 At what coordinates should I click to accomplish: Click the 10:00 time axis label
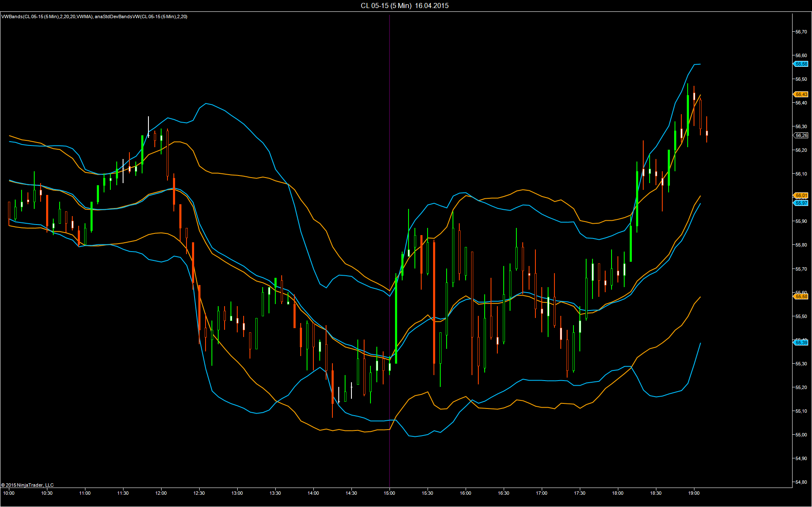pyautogui.click(x=9, y=493)
